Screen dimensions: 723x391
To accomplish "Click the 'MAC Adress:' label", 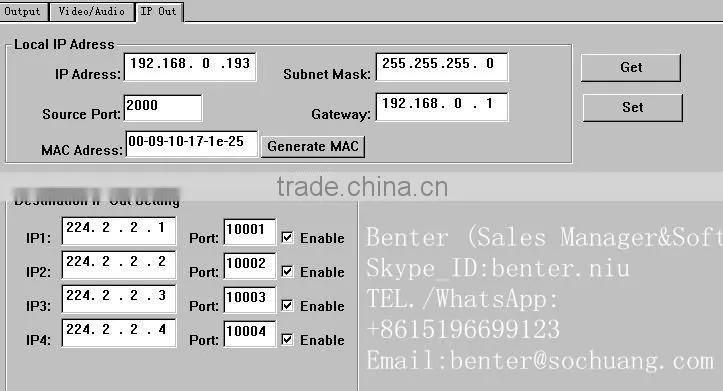I will click(x=82, y=150).
